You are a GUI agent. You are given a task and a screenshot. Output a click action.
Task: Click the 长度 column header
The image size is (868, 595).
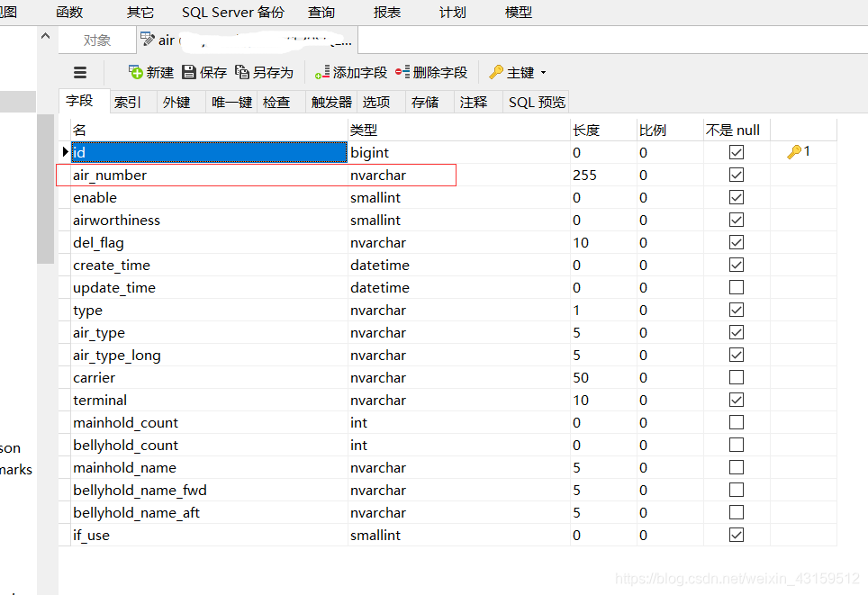point(603,130)
